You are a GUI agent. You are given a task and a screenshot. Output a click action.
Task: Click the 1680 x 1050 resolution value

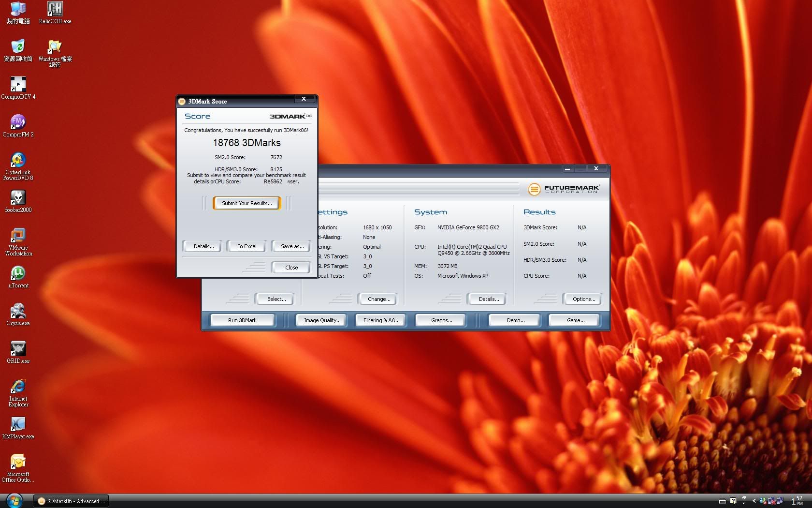pos(377,227)
